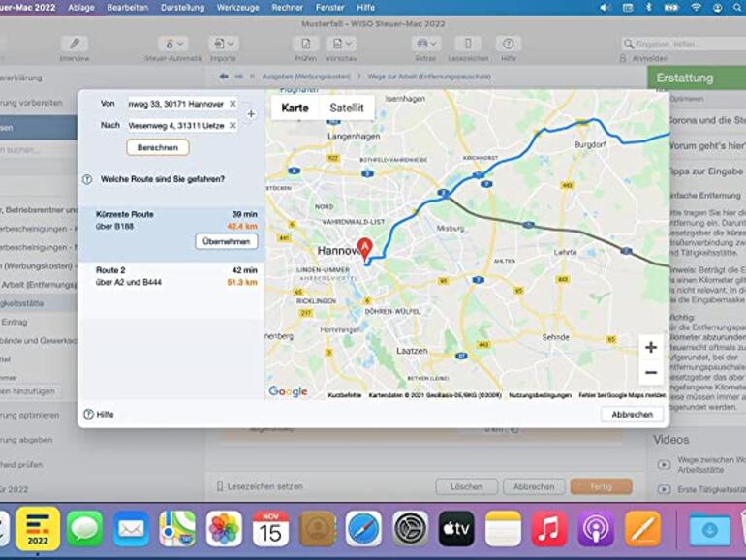Screen dimensions: 746x560
Task: Select the Kürzeste Route über B188
Action: click(x=171, y=234)
